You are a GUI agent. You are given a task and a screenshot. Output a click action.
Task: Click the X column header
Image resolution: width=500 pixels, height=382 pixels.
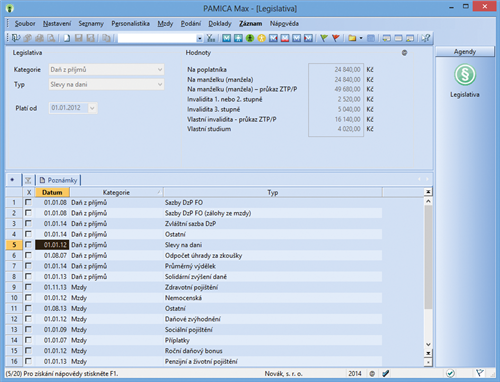[29, 192]
